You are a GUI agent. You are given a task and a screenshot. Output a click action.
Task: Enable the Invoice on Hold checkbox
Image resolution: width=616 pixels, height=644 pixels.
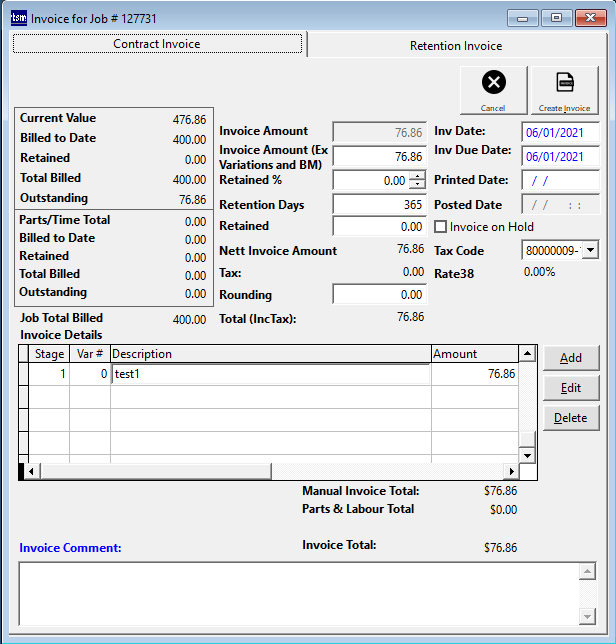tap(441, 227)
